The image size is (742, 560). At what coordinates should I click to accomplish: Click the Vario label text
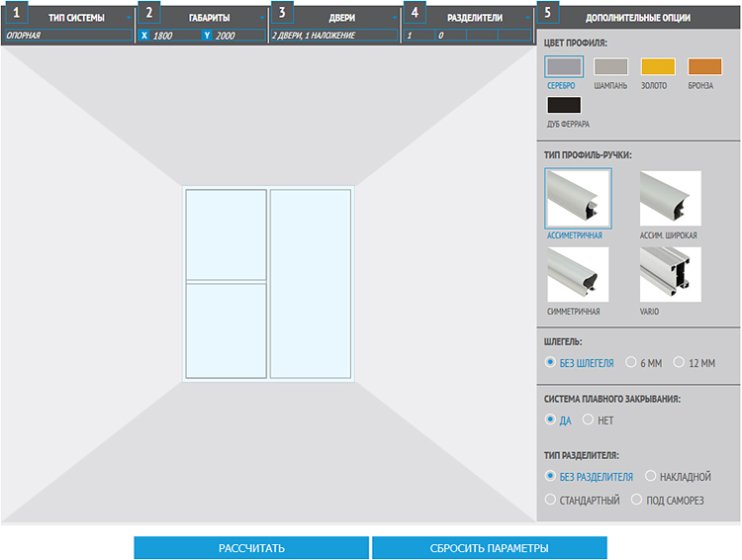click(x=649, y=312)
